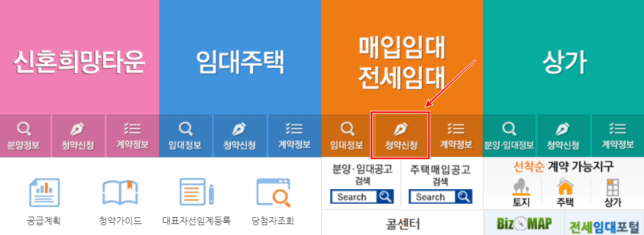This screenshot has height=235, width=644.
Task: Open 청약신청 under 임대주택
Action: tap(240, 136)
